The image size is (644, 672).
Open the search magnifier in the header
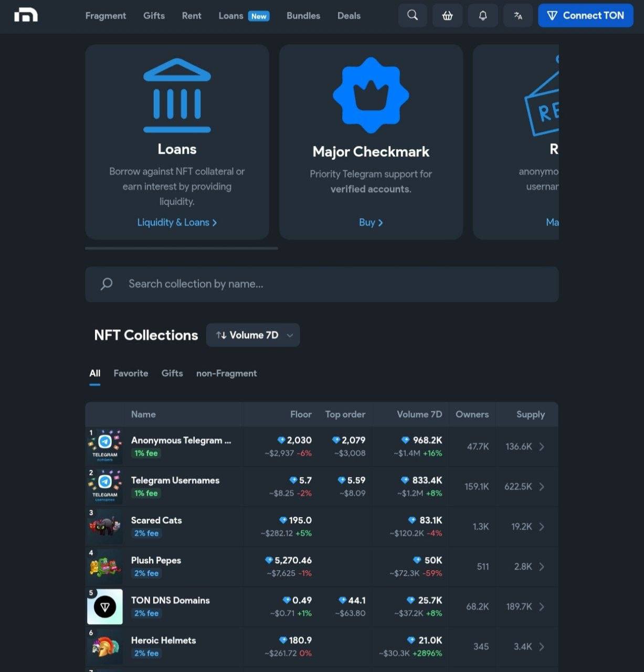pyautogui.click(x=413, y=16)
